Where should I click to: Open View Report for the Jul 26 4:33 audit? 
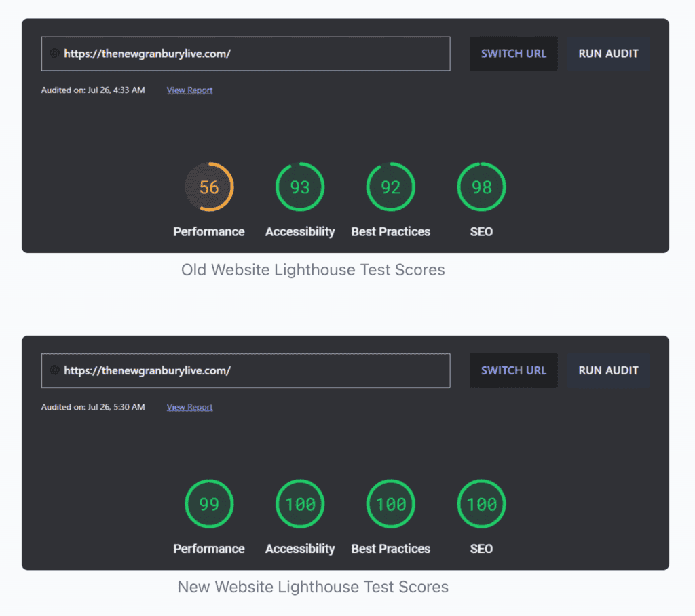[x=189, y=90]
